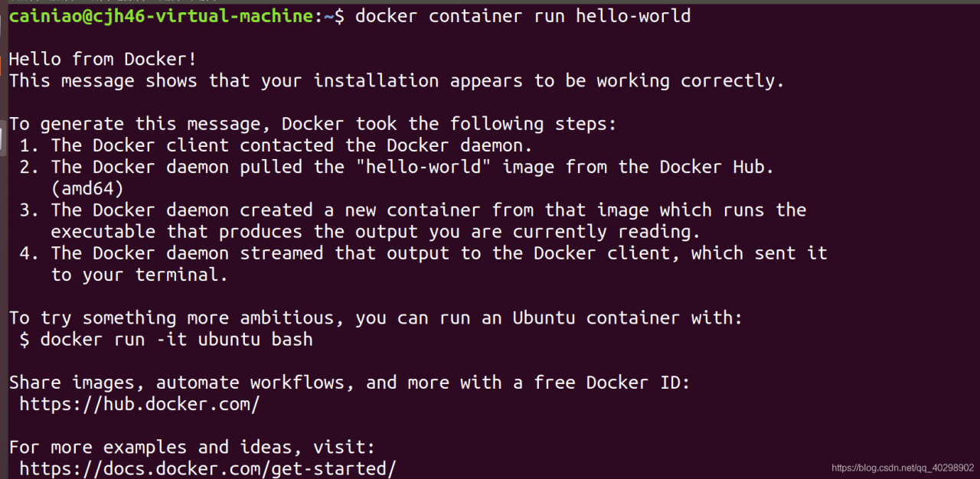
Task: Click the "installation appears to be working correctly" line
Action: (397, 80)
